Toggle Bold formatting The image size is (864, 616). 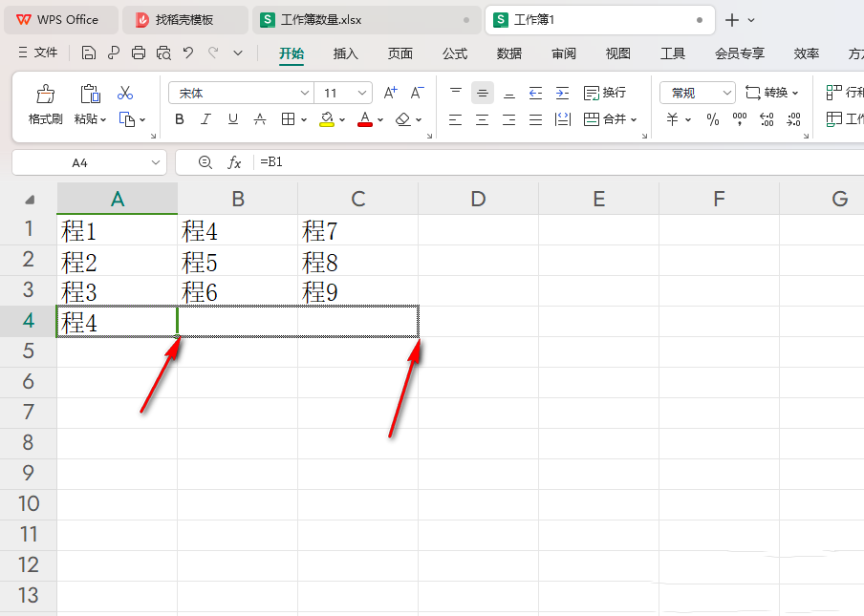pos(179,119)
